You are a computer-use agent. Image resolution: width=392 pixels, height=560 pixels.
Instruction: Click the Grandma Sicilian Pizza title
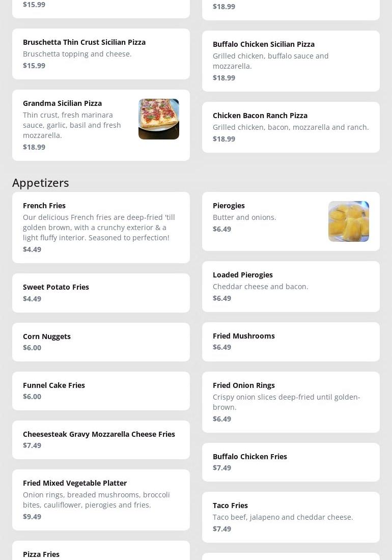click(x=63, y=103)
